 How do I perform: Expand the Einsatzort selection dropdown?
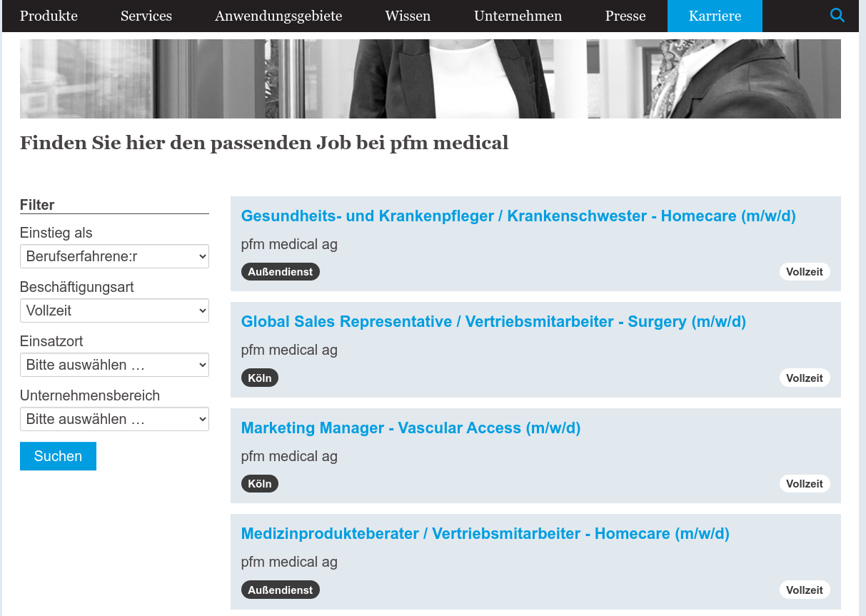tap(114, 365)
